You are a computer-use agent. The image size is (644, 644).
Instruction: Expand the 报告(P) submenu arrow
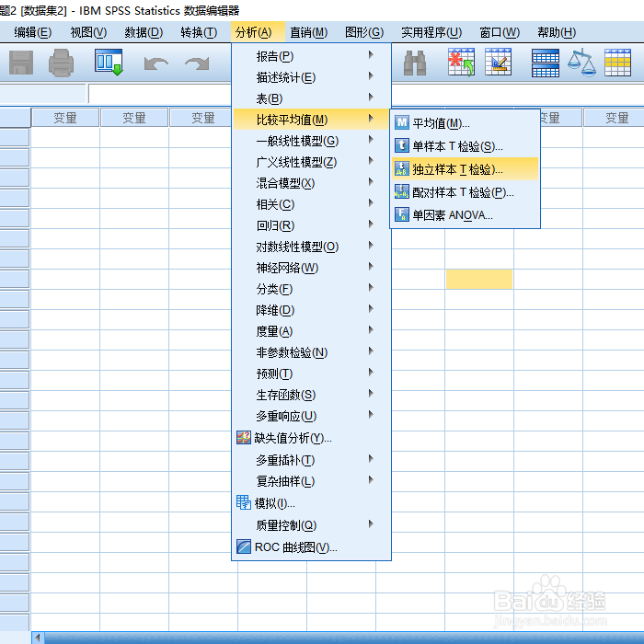pyautogui.click(x=371, y=54)
